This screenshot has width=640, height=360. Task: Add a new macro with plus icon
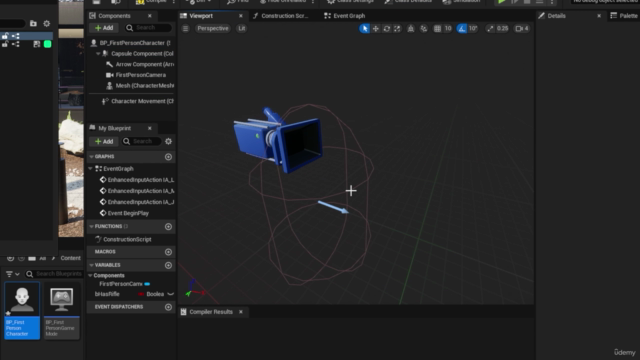pyautogui.click(x=168, y=252)
